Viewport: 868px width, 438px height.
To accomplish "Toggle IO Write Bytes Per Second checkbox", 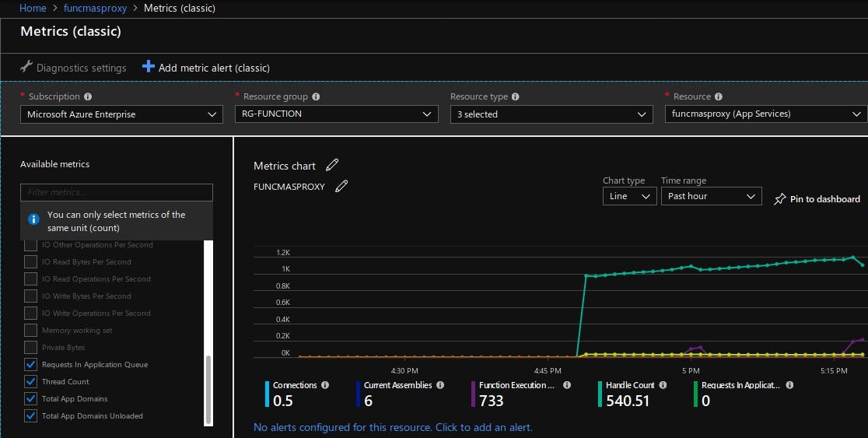I will (x=30, y=296).
